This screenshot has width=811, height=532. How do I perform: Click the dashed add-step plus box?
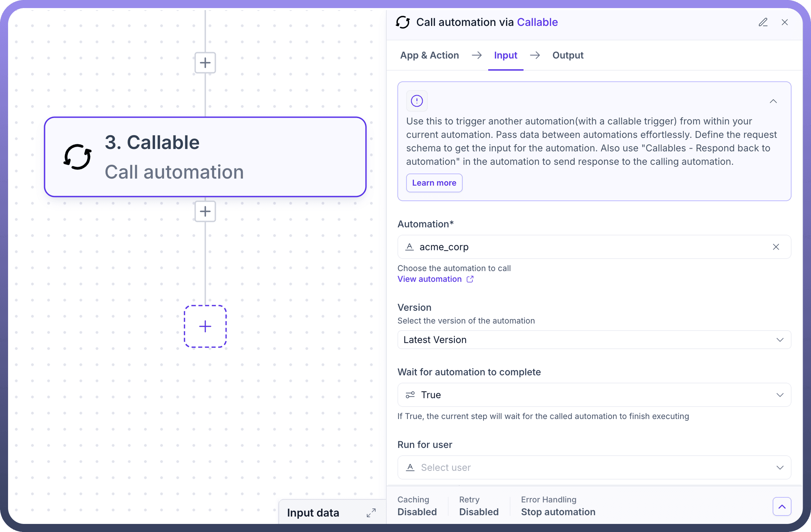(x=205, y=327)
